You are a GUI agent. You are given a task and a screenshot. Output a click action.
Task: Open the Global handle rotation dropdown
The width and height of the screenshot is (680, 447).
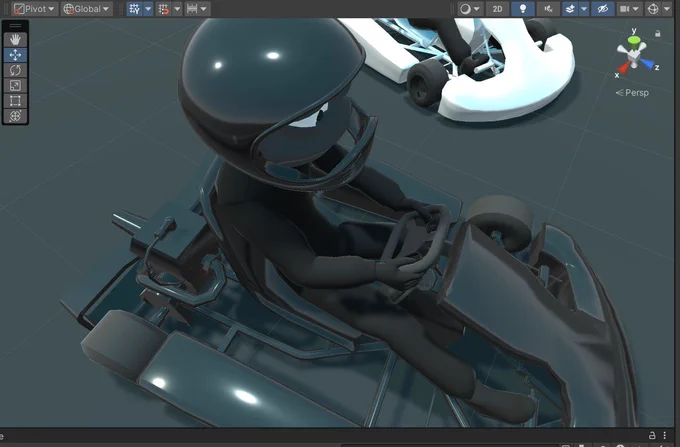click(x=87, y=9)
